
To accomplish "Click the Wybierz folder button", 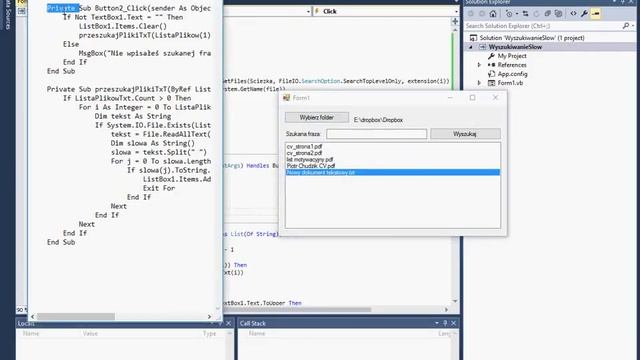I will (317, 118).
